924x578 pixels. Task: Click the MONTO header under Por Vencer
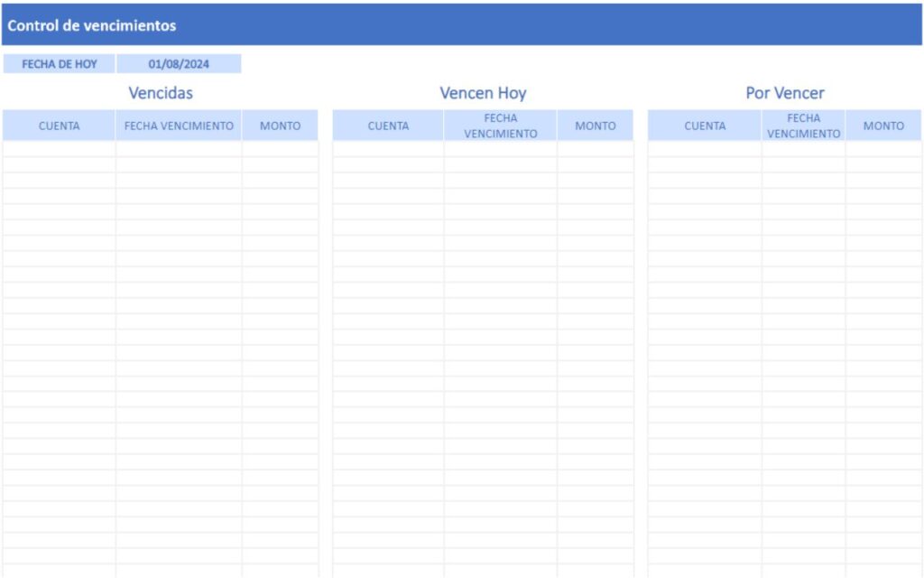coord(883,126)
